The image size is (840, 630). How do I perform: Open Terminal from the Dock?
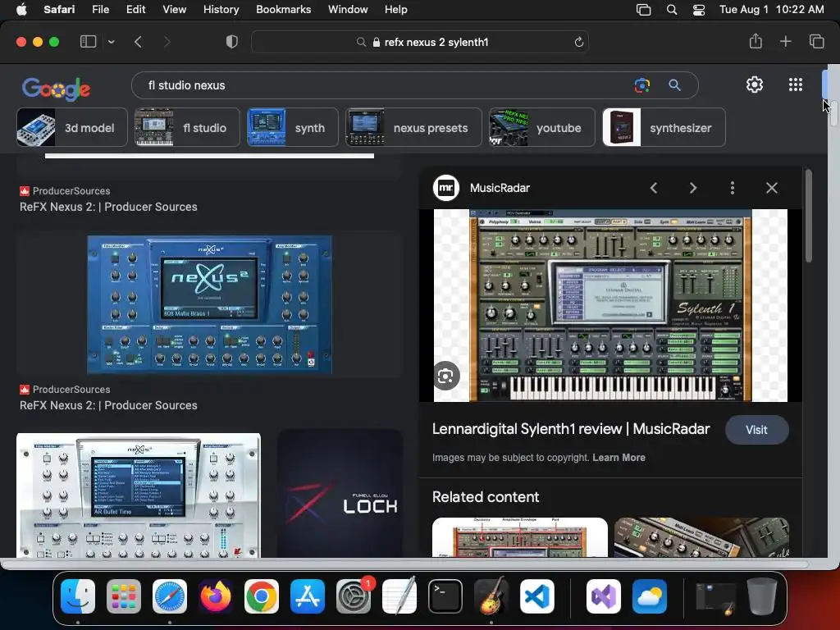(x=445, y=596)
